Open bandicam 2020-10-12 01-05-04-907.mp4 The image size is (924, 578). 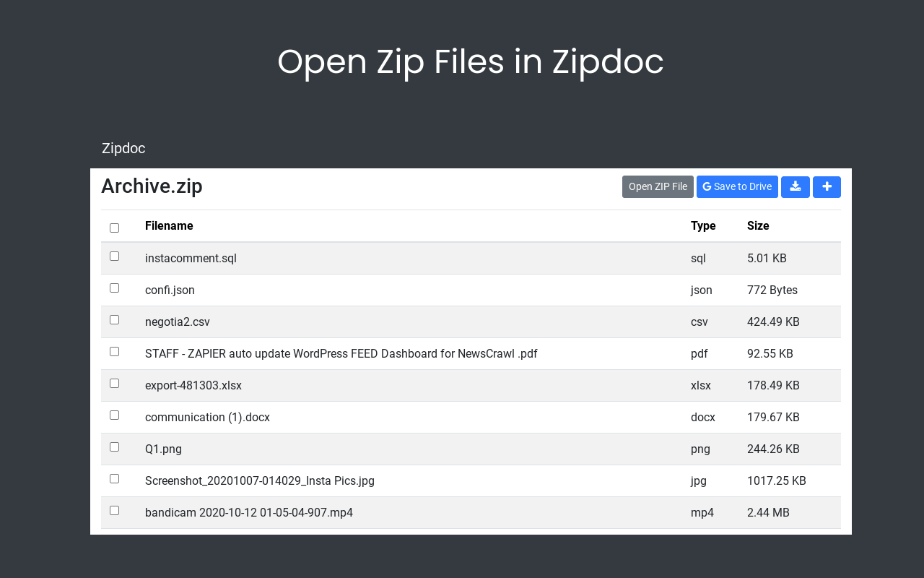pos(249,512)
